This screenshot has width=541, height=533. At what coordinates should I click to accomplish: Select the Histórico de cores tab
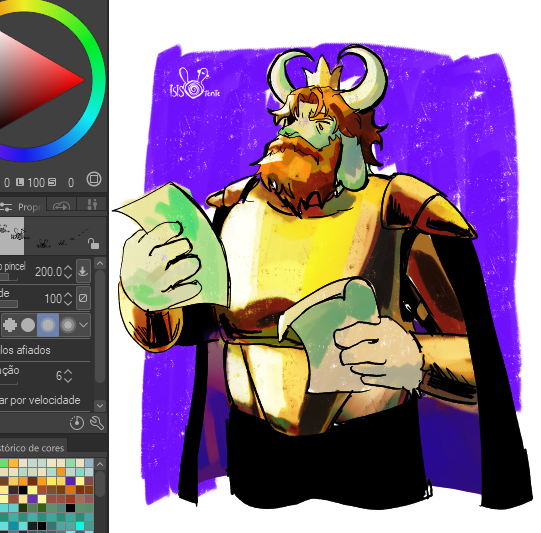[33, 447]
